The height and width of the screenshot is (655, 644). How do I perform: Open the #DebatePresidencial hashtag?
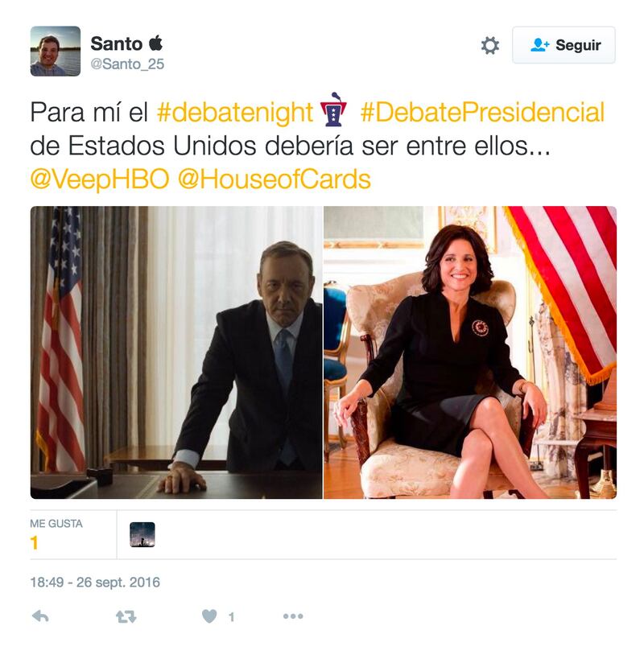click(x=482, y=112)
